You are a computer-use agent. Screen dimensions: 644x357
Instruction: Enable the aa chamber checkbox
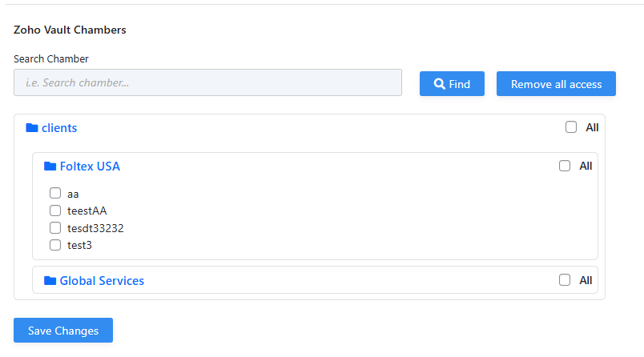pos(55,193)
